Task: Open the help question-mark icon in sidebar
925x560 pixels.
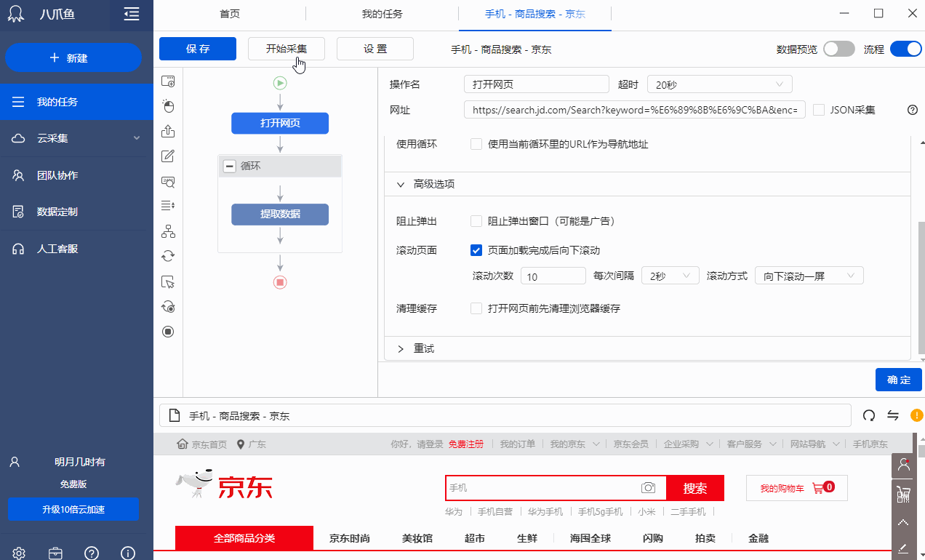Action: [92, 553]
